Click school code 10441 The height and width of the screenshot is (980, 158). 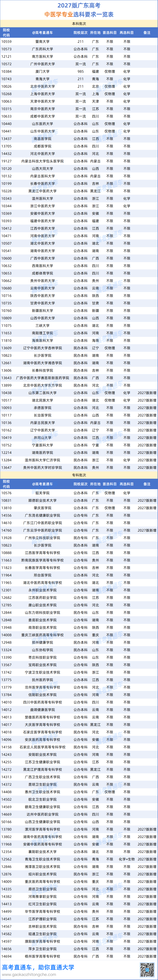click(7, 131)
